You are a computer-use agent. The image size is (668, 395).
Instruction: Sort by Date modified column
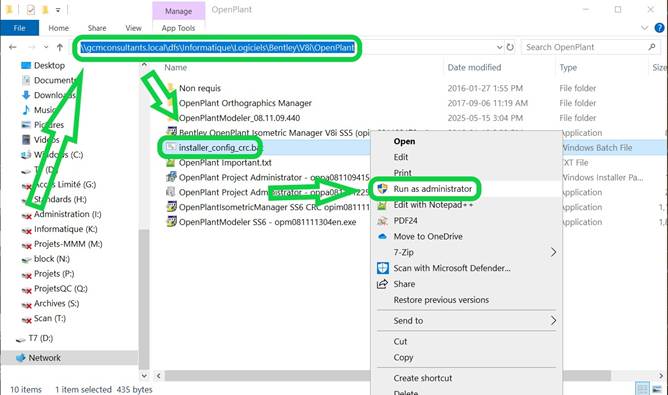(x=474, y=67)
